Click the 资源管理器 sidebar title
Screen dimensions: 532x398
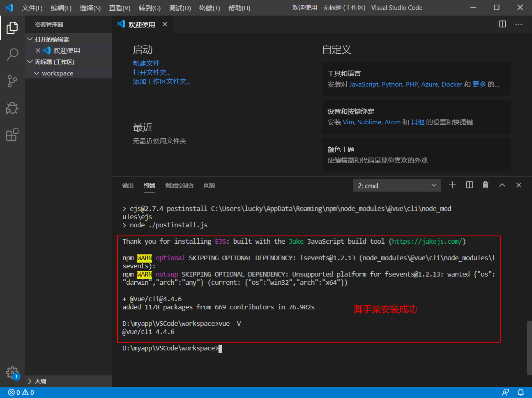point(49,25)
